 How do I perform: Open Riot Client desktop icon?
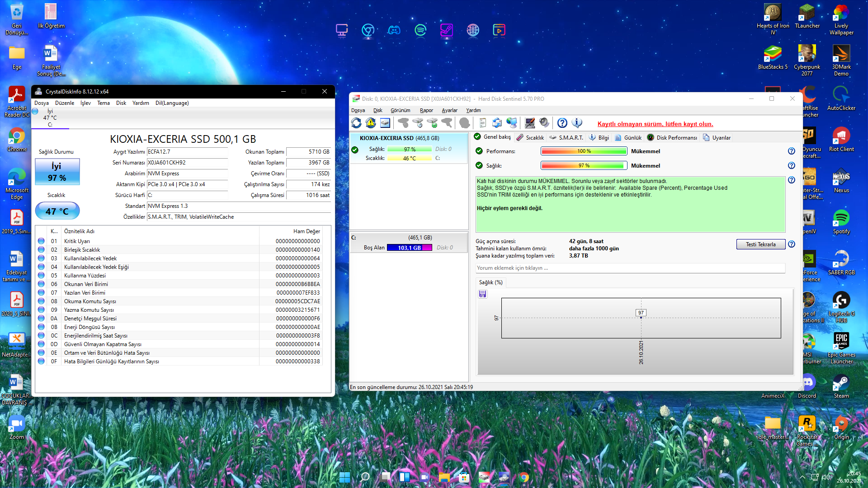click(841, 139)
